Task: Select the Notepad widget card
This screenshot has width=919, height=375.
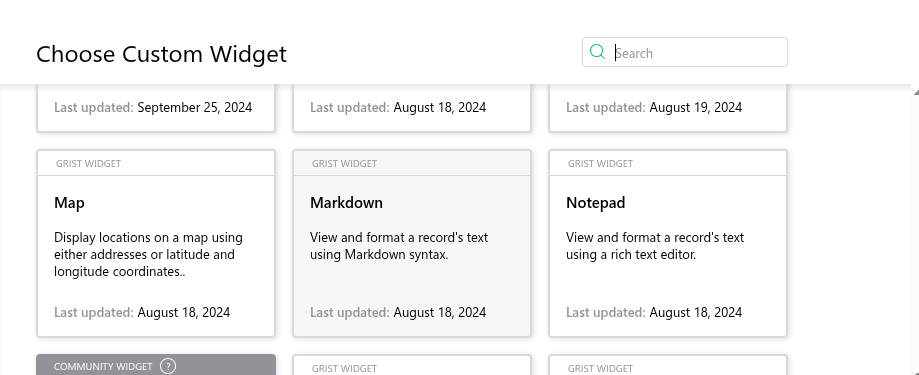Action: [x=668, y=243]
